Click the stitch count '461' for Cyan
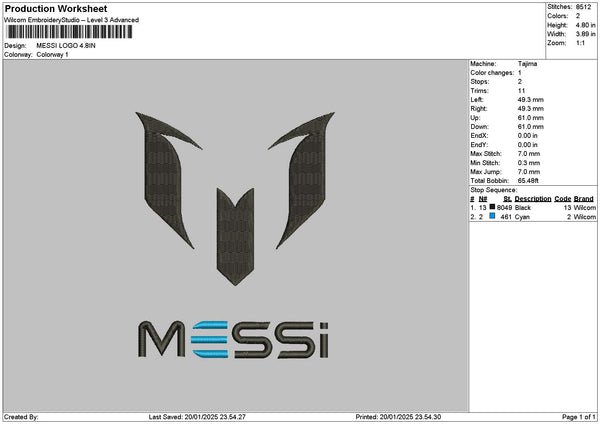The image size is (600, 424). tap(506, 217)
